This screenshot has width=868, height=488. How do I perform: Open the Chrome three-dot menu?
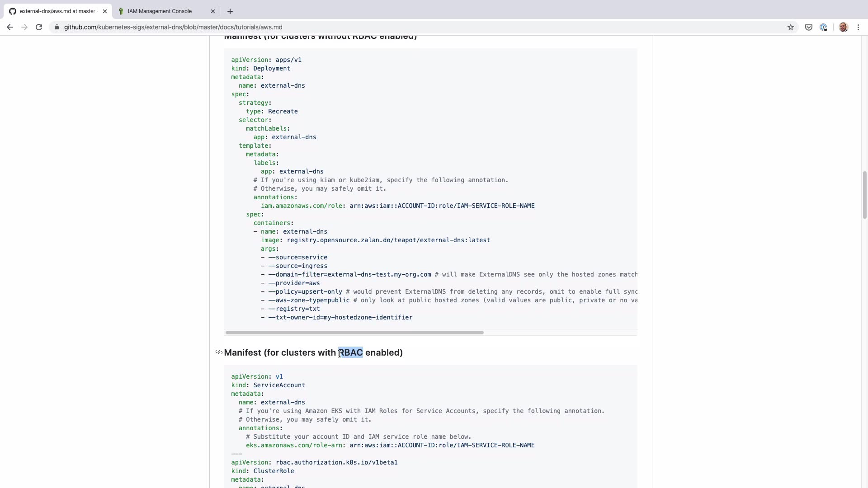point(858,28)
